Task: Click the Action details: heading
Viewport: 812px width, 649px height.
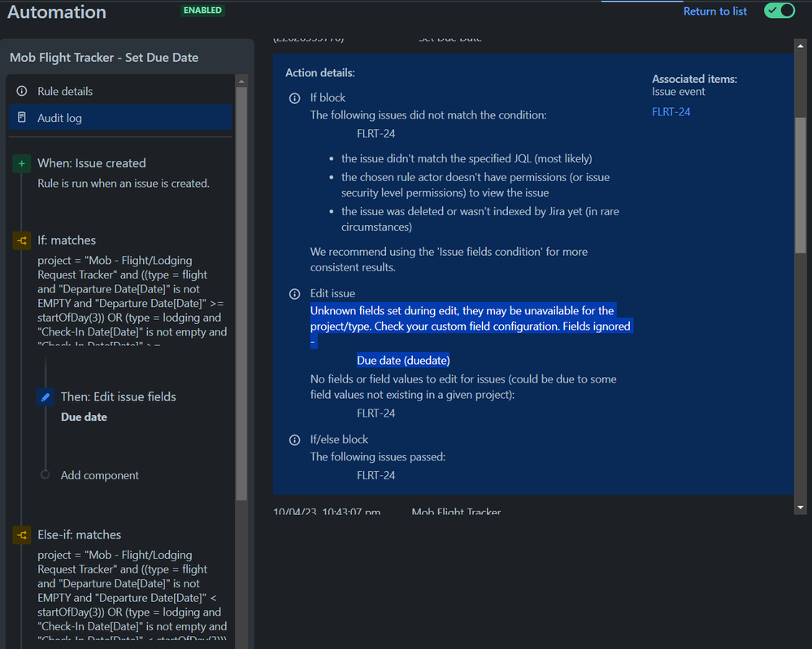Action: coord(320,73)
